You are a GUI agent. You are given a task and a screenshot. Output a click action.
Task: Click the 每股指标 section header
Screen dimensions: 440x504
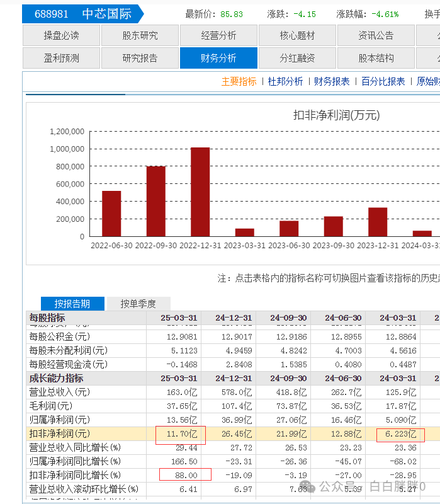(x=47, y=318)
